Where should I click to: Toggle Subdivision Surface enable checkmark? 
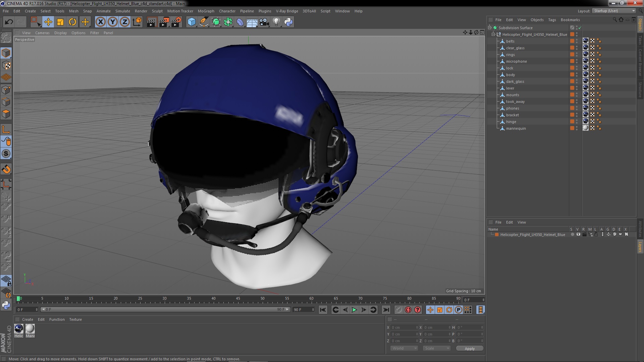[580, 28]
